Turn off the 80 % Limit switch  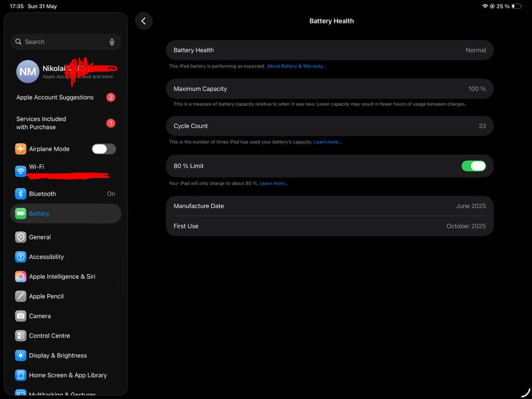click(x=474, y=166)
